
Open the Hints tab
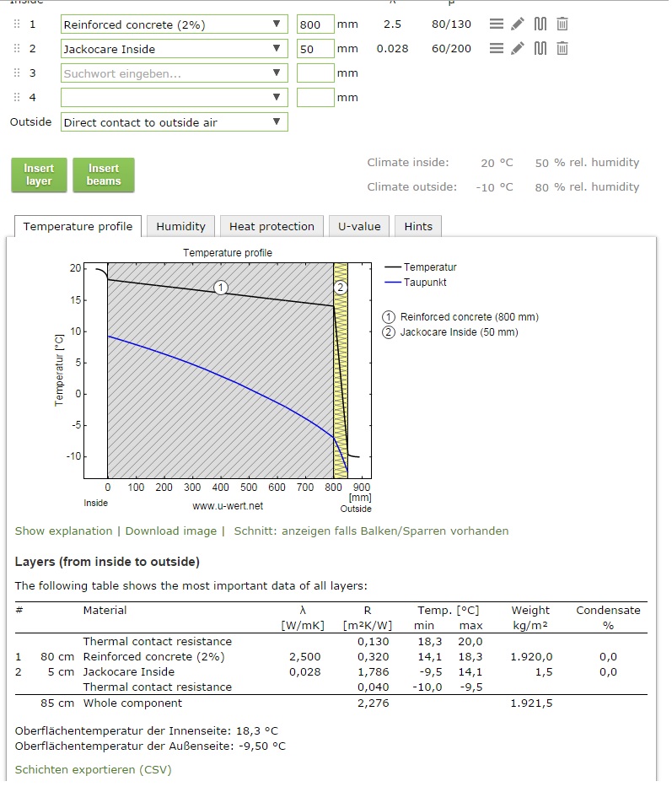click(x=418, y=226)
